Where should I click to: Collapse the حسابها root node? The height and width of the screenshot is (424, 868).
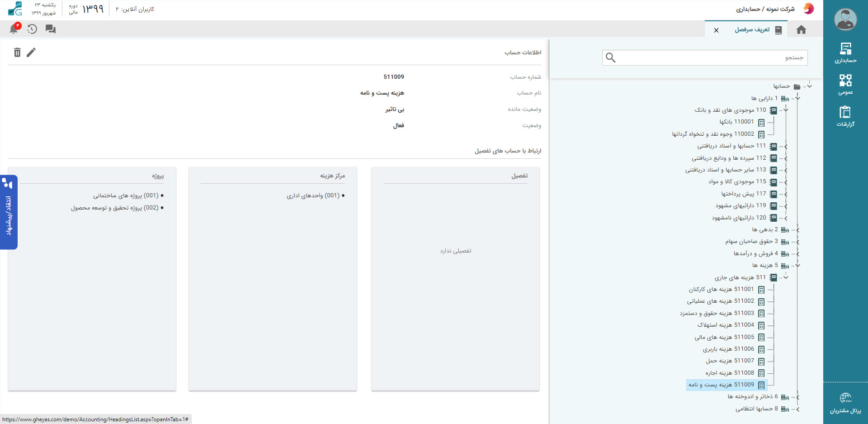809,86
